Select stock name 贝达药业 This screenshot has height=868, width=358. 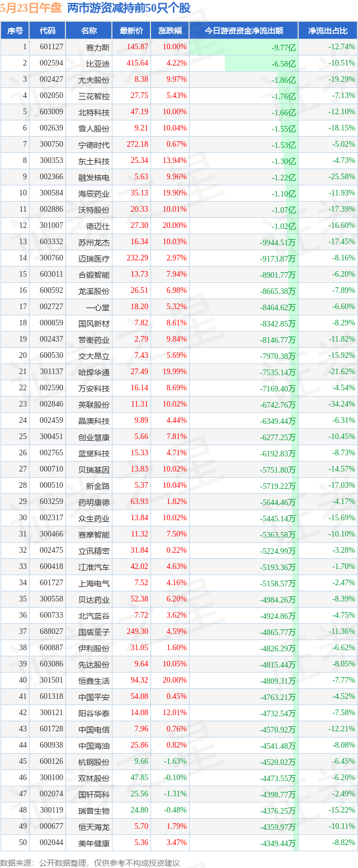pos(94,599)
